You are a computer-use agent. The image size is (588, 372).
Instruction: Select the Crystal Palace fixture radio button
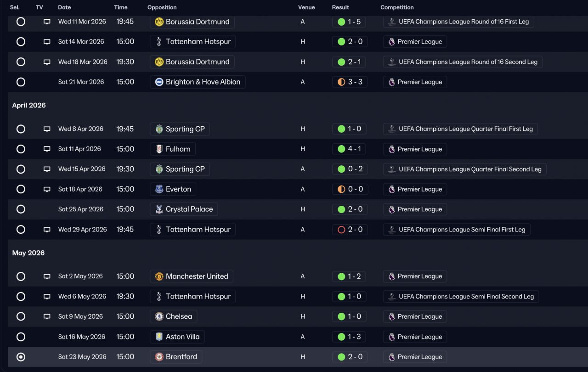pos(21,209)
